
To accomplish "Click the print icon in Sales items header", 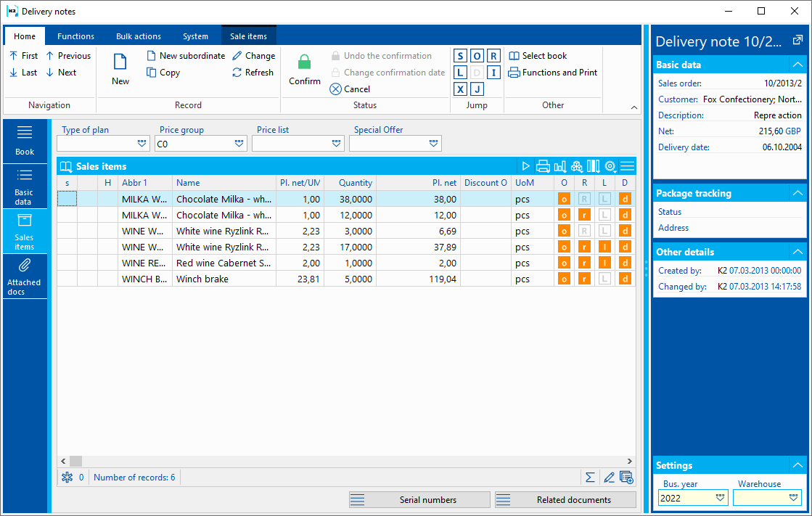I will 543,166.
